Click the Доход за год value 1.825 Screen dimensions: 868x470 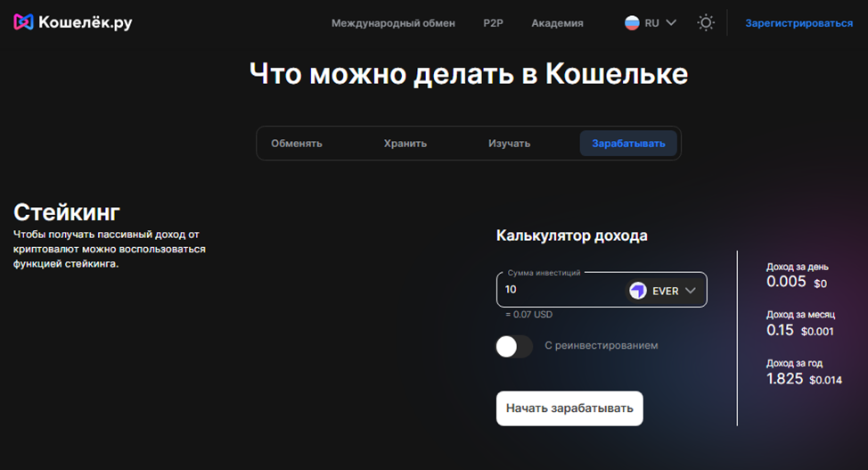[x=784, y=379]
